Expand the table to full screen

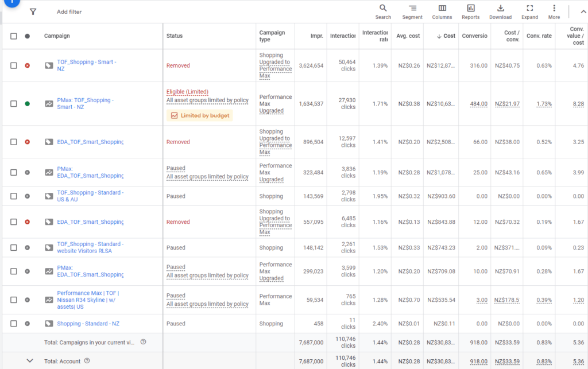click(x=529, y=11)
